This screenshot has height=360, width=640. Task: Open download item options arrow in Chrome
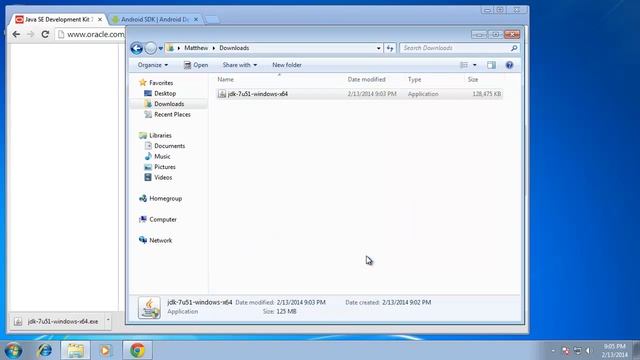(x=108, y=321)
